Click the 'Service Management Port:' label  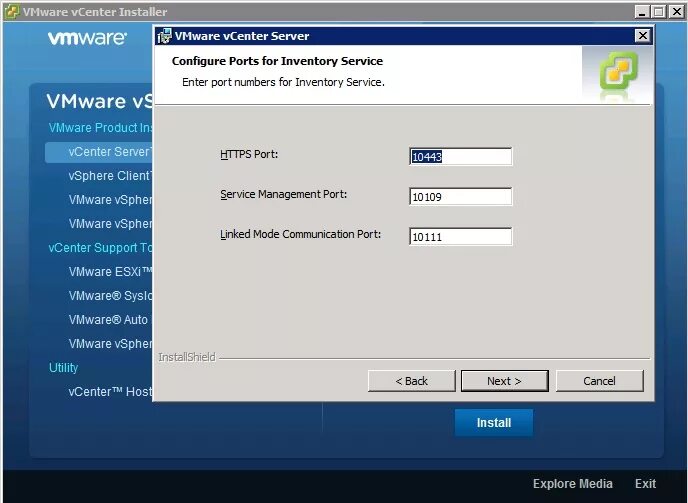[283, 194]
